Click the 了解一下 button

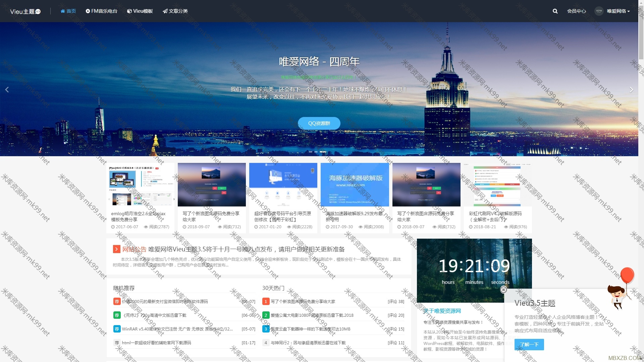click(x=529, y=344)
